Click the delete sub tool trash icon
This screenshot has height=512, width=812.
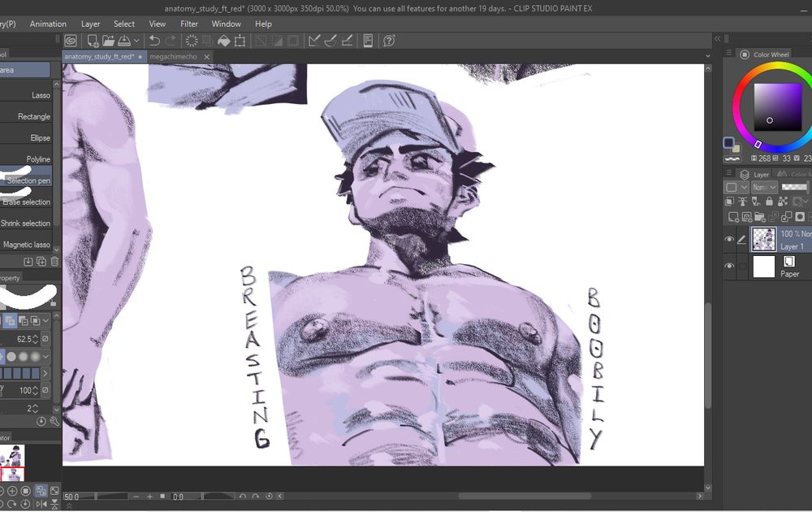[x=55, y=262]
